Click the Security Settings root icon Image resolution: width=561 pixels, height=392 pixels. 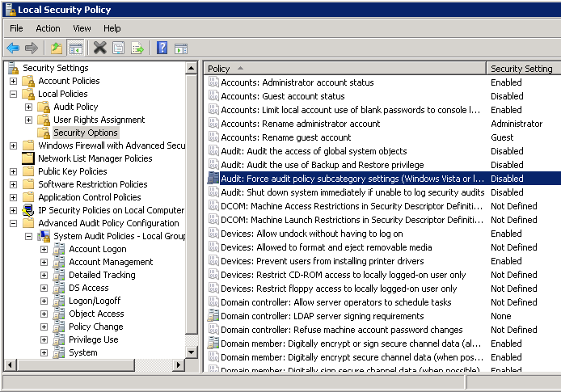pyautogui.click(x=13, y=68)
